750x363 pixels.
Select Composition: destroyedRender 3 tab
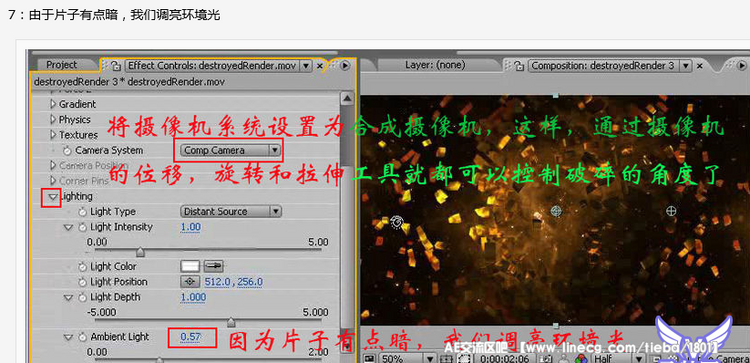click(603, 66)
